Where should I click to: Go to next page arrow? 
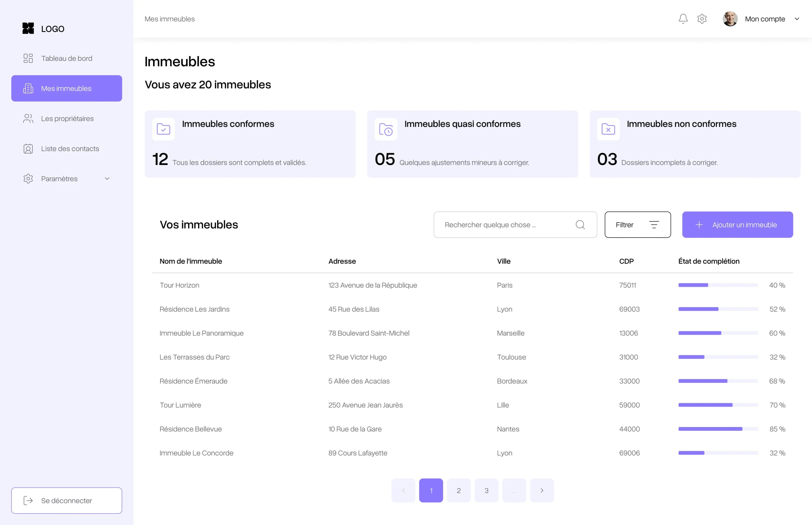[542, 490]
